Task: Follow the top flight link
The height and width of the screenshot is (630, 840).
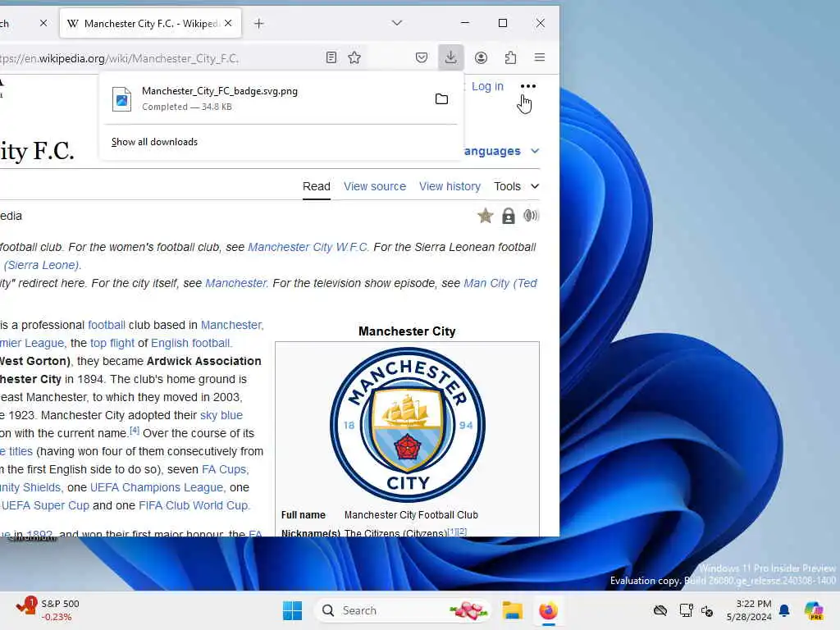Action: (x=112, y=343)
